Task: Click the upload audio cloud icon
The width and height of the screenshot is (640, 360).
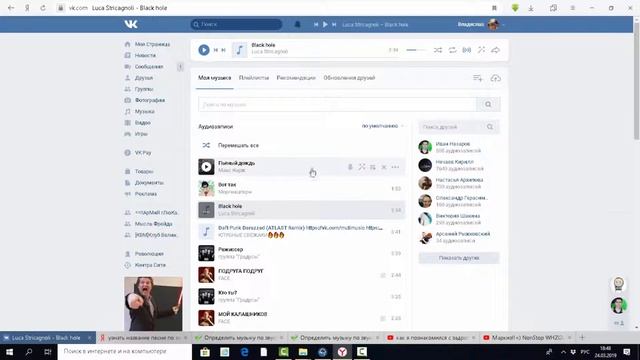Action: 496,78
